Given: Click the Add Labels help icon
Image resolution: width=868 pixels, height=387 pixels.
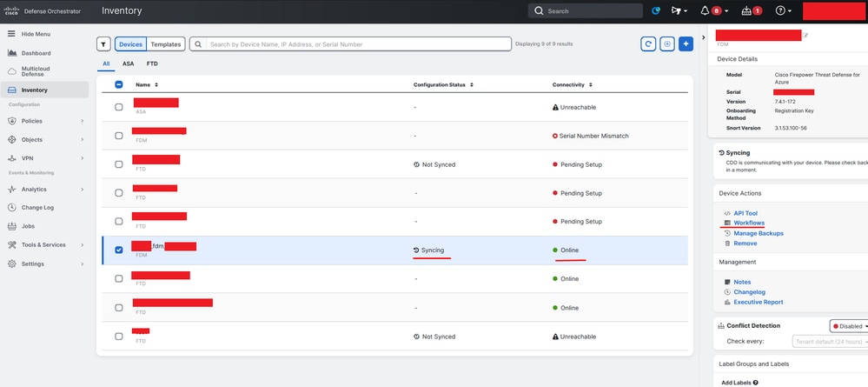Looking at the screenshot, I should (756, 383).
